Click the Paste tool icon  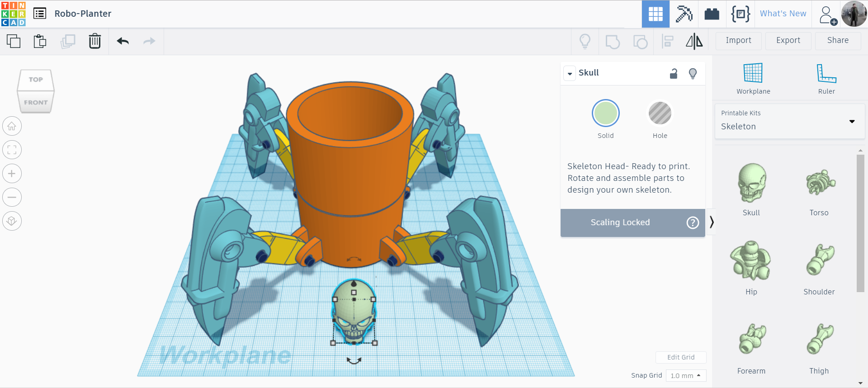40,41
